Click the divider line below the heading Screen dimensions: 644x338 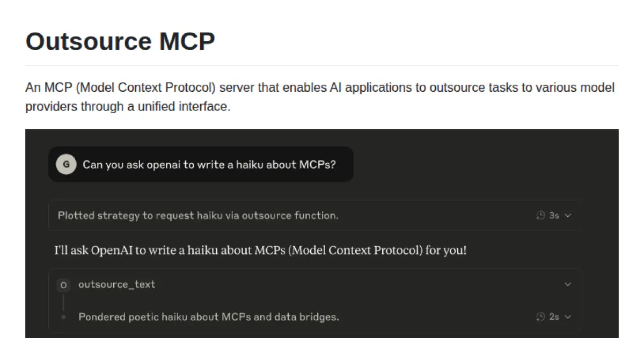[x=322, y=63]
